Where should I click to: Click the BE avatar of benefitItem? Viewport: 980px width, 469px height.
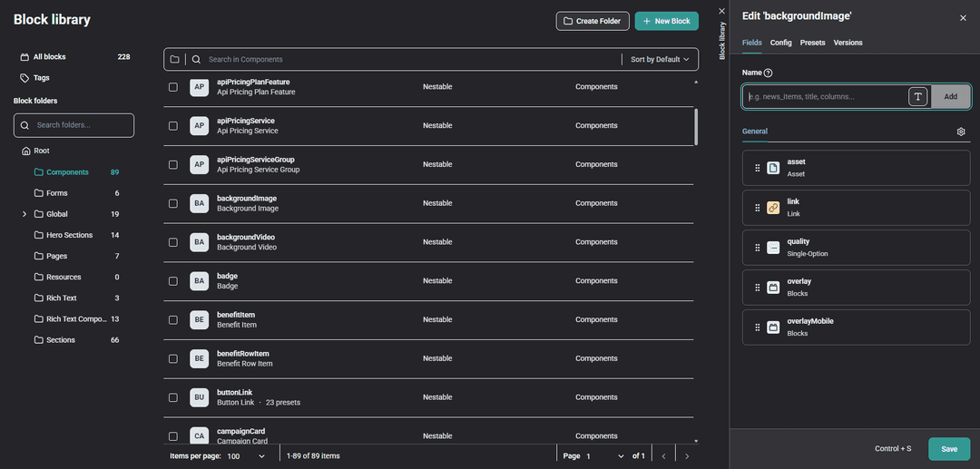click(x=200, y=319)
